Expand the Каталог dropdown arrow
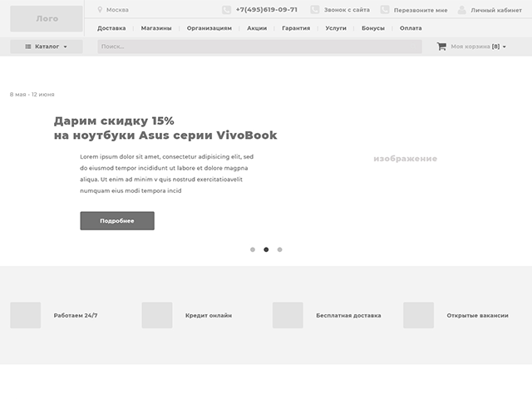The width and height of the screenshot is (532, 399). [65, 47]
